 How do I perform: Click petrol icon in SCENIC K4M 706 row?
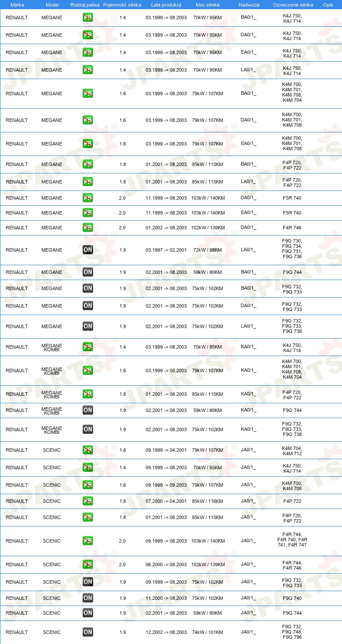pyautogui.click(x=88, y=485)
